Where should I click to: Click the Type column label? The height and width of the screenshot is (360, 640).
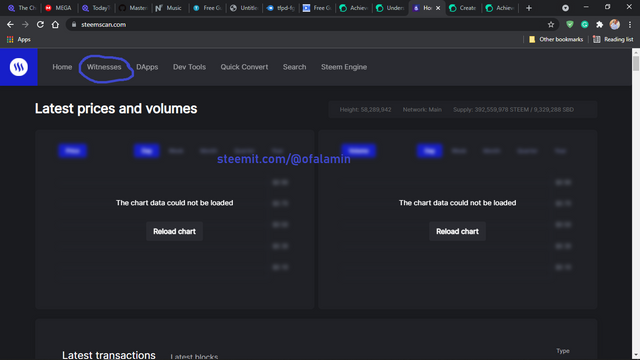(x=563, y=351)
